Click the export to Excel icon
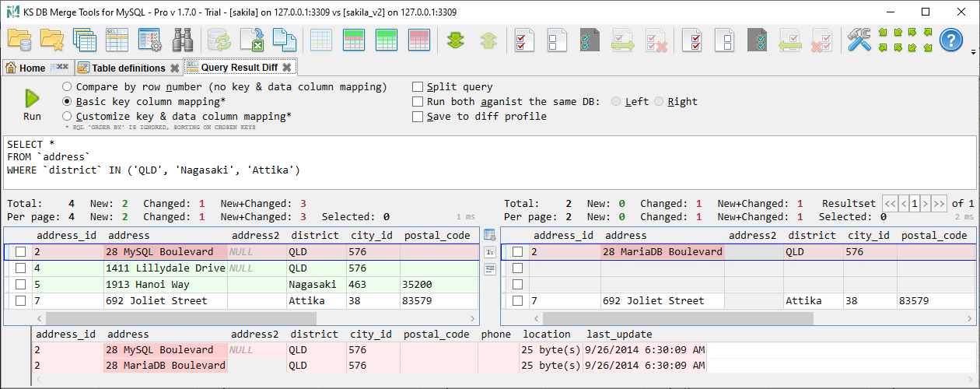980x389 pixels. [252, 40]
